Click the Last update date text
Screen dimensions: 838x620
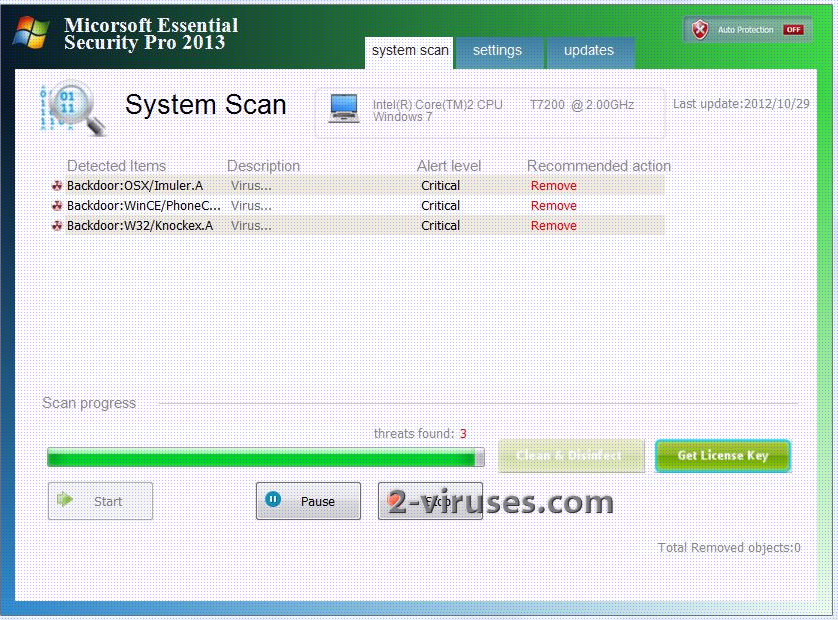click(741, 104)
